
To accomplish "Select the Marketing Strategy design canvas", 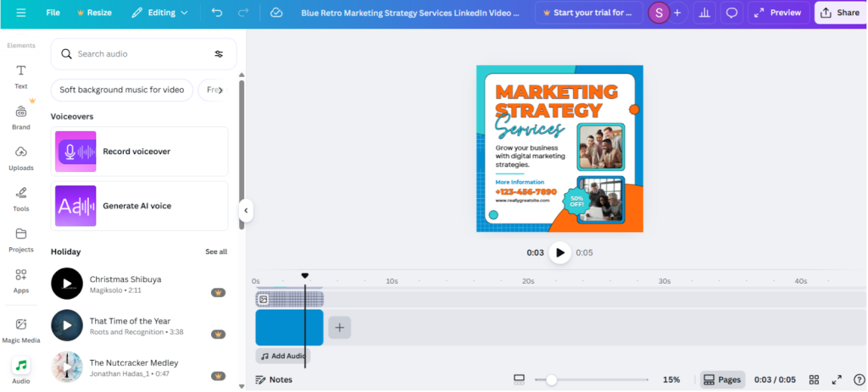I will pos(559,149).
